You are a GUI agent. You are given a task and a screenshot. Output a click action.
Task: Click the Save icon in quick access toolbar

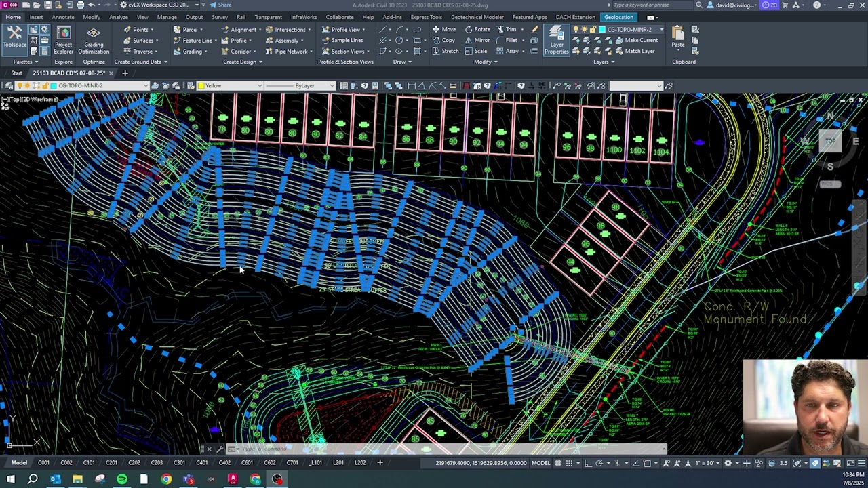pos(47,5)
